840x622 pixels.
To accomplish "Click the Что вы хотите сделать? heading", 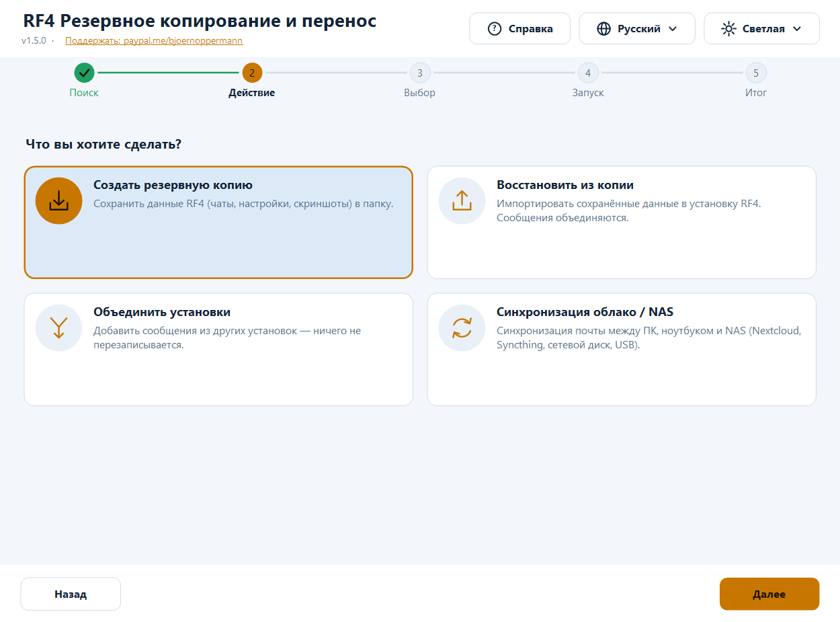I will click(103, 144).
